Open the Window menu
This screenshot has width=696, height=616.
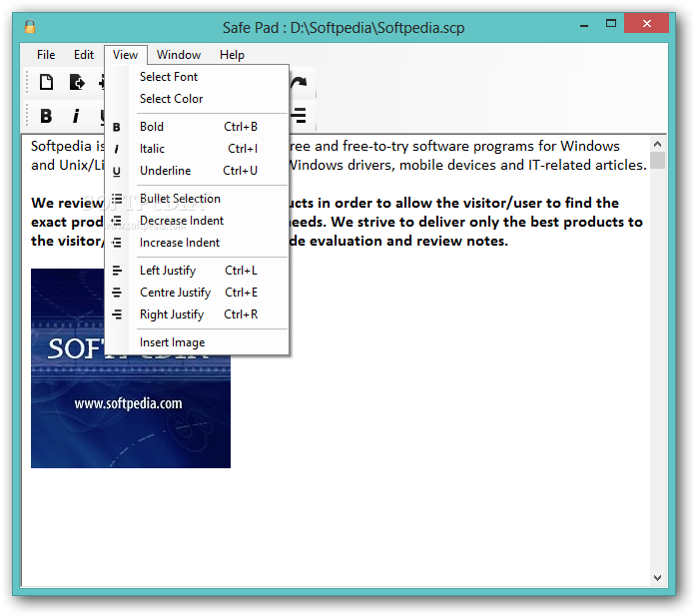pyautogui.click(x=179, y=55)
